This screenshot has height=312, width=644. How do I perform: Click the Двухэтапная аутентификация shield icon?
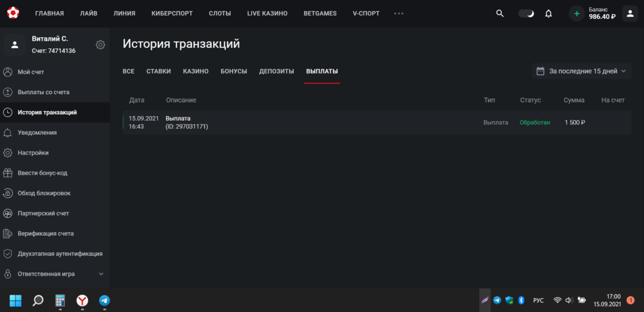[7, 253]
